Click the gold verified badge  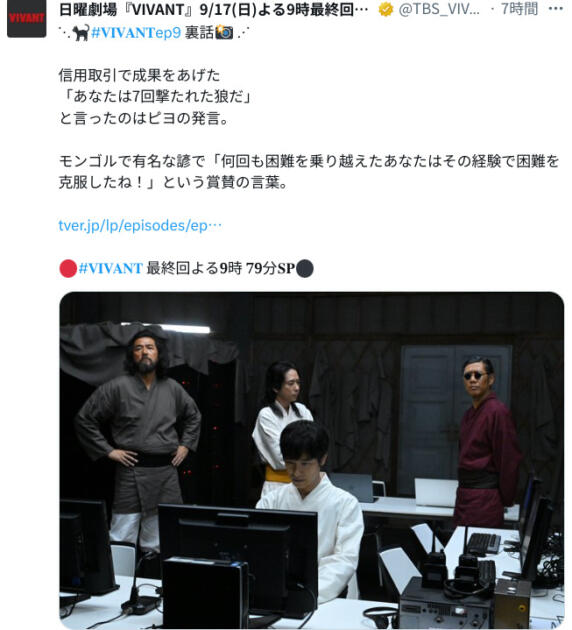(x=386, y=9)
